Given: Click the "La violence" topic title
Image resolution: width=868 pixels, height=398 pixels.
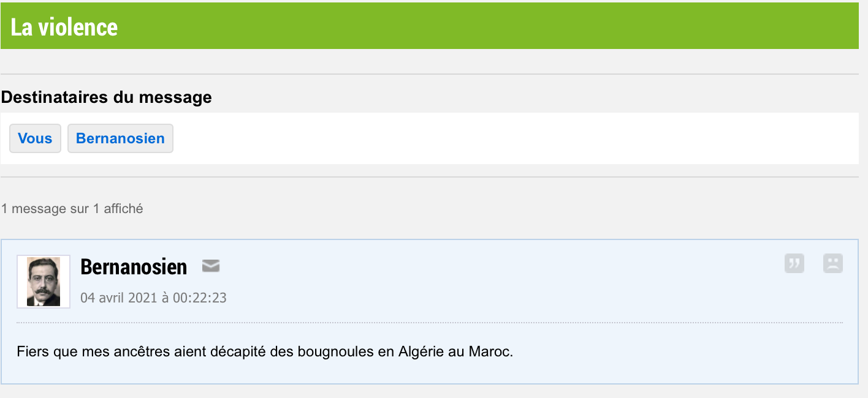Looking at the screenshot, I should [64, 27].
